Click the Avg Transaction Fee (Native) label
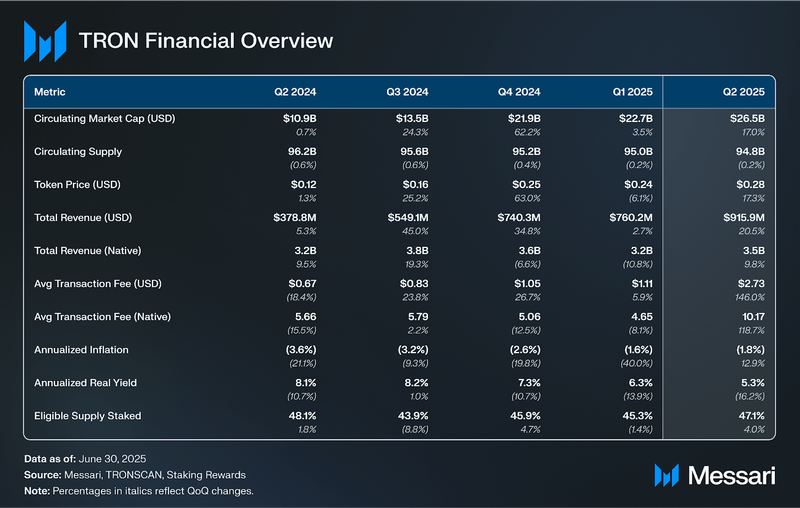The height and width of the screenshot is (508, 800). tap(103, 317)
